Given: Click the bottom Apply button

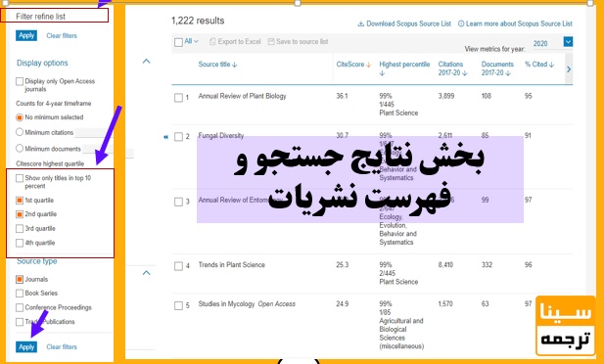Looking at the screenshot, I should (x=26, y=346).
